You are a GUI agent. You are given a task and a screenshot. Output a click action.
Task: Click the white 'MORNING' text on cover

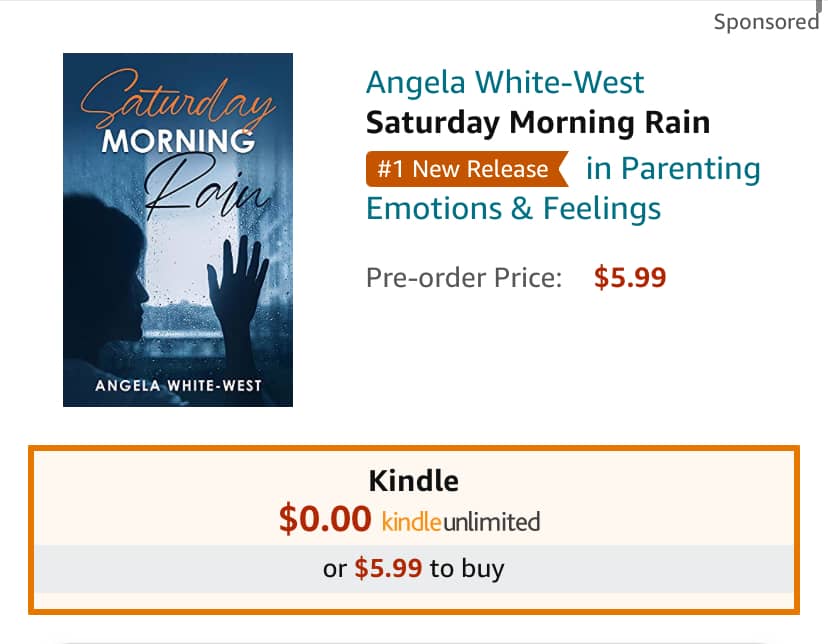(x=178, y=141)
